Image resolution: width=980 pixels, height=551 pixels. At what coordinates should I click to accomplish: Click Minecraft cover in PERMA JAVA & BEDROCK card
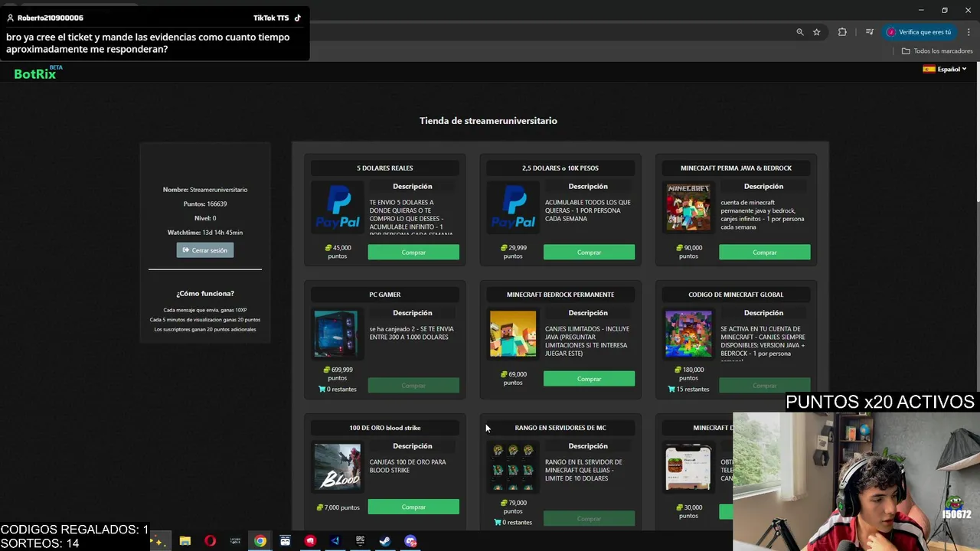coord(688,207)
